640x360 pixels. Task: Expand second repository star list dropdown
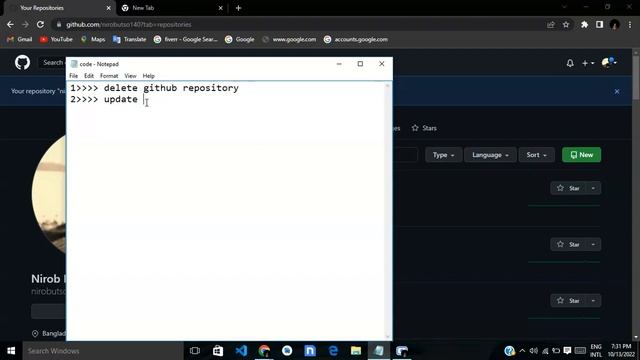click(593, 244)
